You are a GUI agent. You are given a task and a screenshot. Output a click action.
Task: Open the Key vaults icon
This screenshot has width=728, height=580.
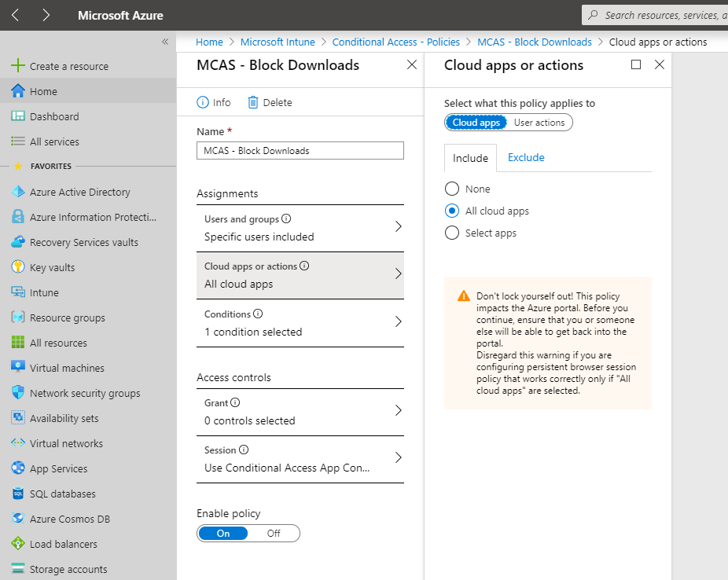[x=17, y=266]
